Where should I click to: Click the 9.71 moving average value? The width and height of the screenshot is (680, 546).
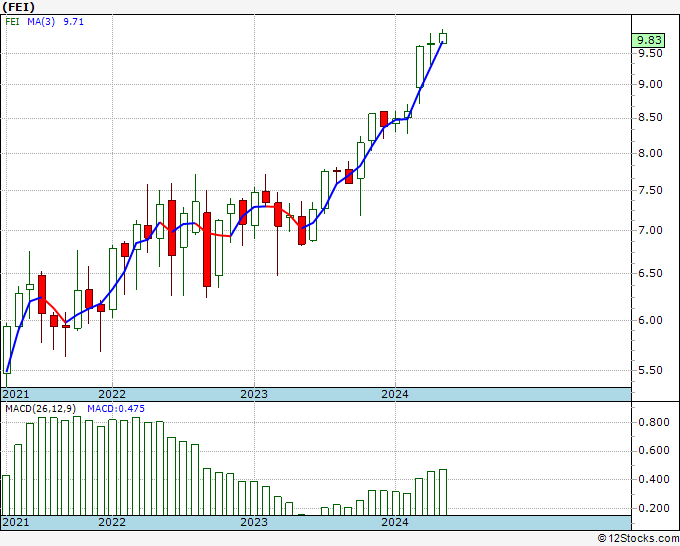click(73, 22)
